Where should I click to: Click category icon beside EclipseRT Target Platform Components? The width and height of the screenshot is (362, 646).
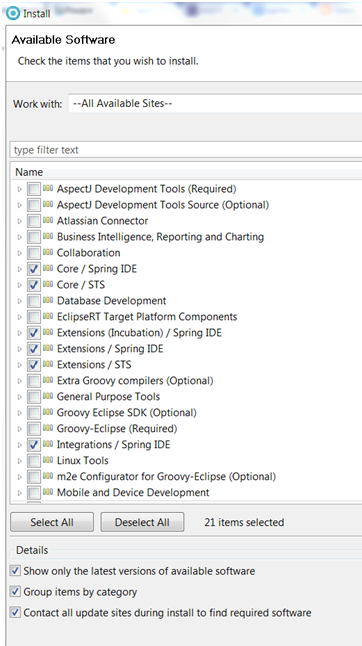point(48,317)
